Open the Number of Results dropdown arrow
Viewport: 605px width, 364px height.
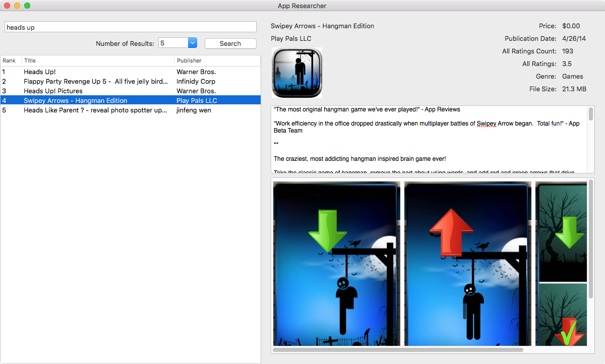(192, 43)
